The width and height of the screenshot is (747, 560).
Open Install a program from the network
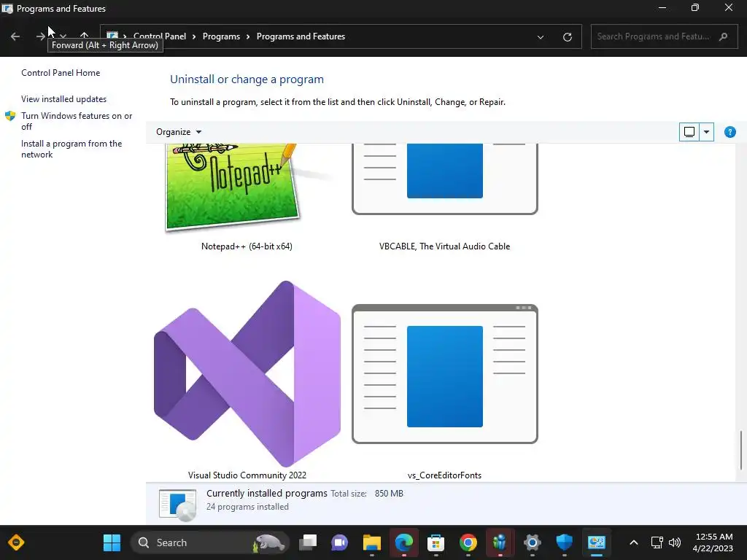coord(71,149)
